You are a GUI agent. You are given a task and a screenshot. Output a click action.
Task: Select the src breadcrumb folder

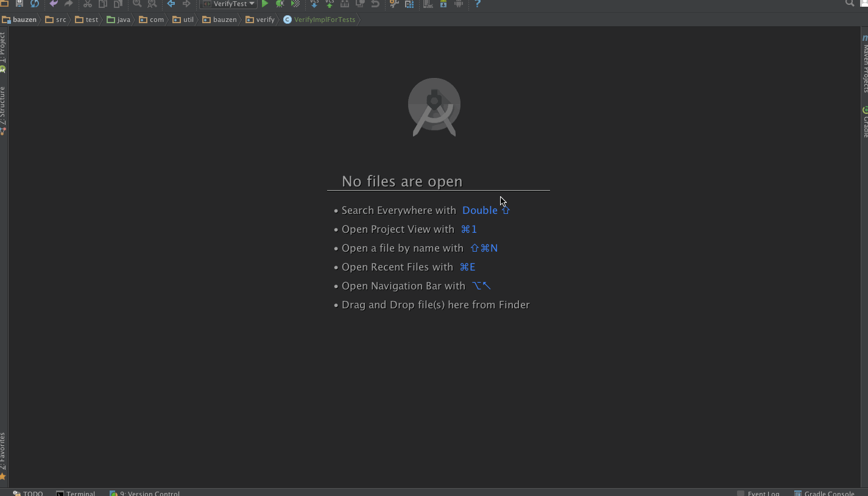(x=56, y=19)
